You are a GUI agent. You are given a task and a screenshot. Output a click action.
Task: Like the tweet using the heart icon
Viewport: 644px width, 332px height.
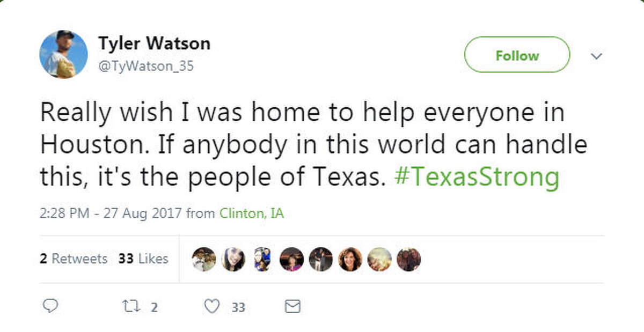coord(211,307)
